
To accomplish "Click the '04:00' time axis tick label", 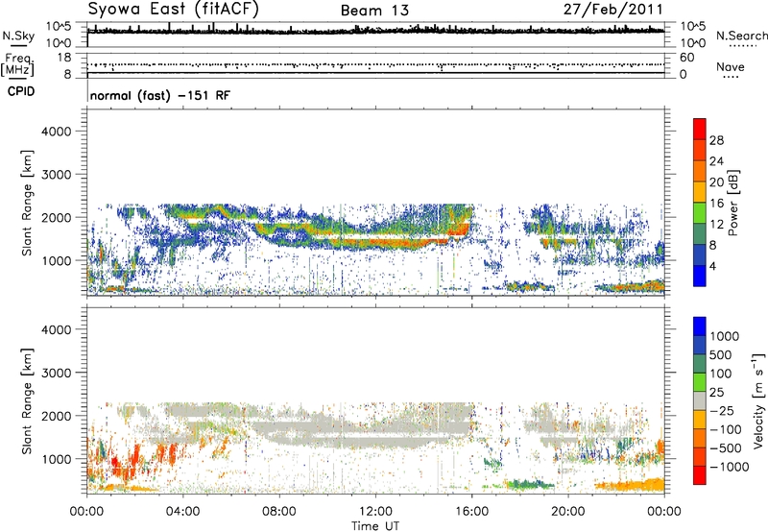I will pos(182,512).
